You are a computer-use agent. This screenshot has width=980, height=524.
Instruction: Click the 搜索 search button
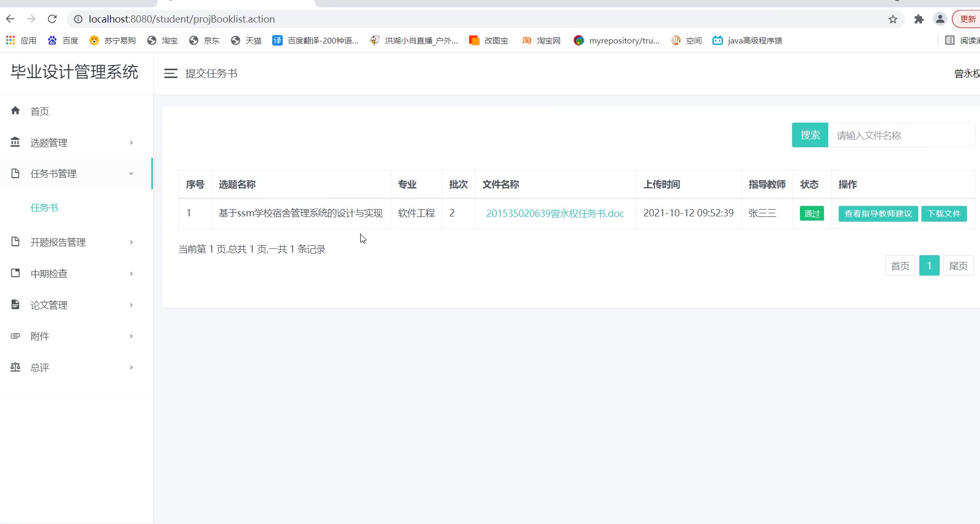[x=810, y=135]
